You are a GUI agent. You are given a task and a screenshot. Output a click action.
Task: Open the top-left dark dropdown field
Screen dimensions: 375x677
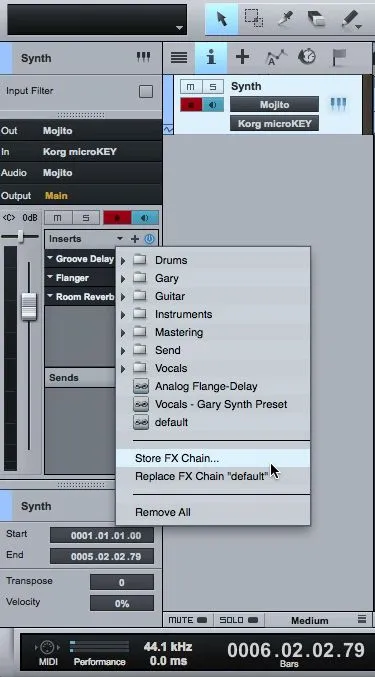click(97, 19)
